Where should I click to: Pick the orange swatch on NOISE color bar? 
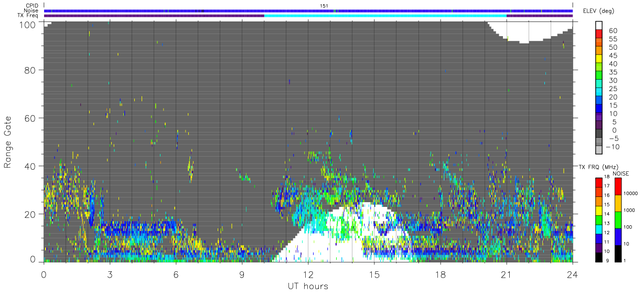[618, 203]
